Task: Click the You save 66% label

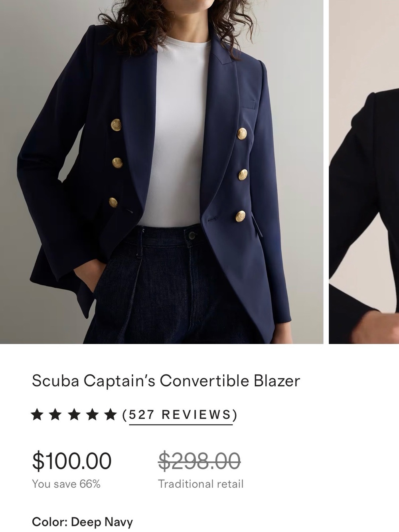Action: click(x=66, y=483)
